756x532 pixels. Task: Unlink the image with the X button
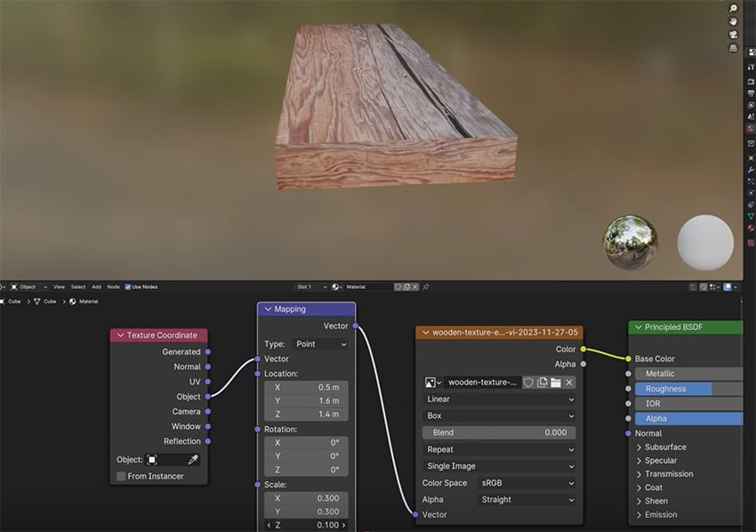click(569, 383)
